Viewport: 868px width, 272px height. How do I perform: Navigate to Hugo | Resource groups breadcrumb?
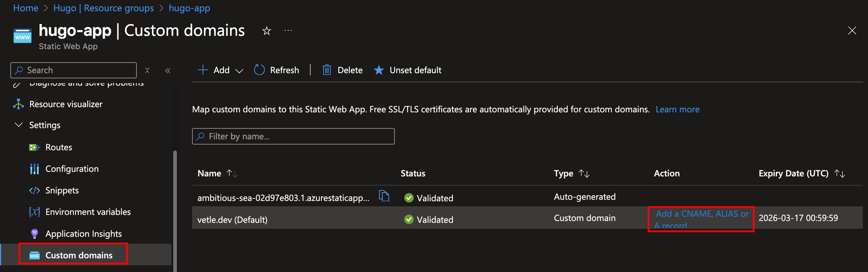coord(103,8)
